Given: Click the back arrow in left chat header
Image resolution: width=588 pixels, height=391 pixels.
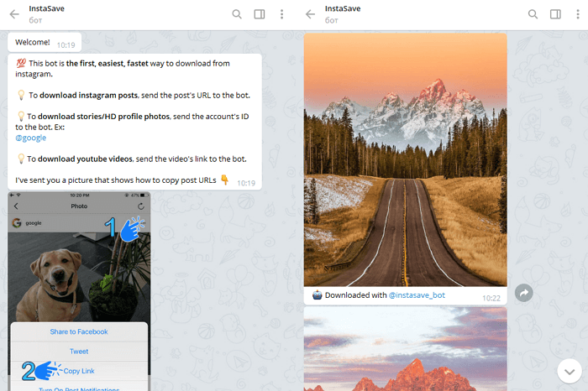Looking at the screenshot, I should [15, 14].
